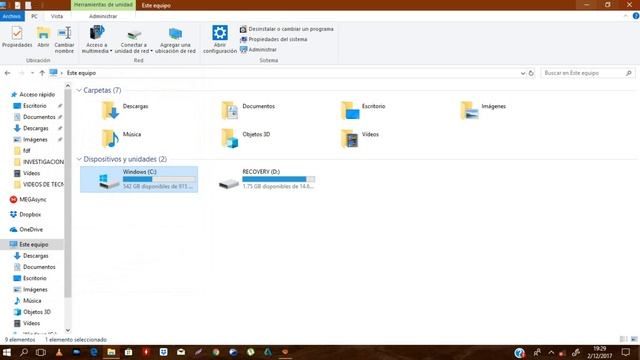Select the Administrar ribbon tab
This screenshot has height=360, width=640.
(103, 16)
